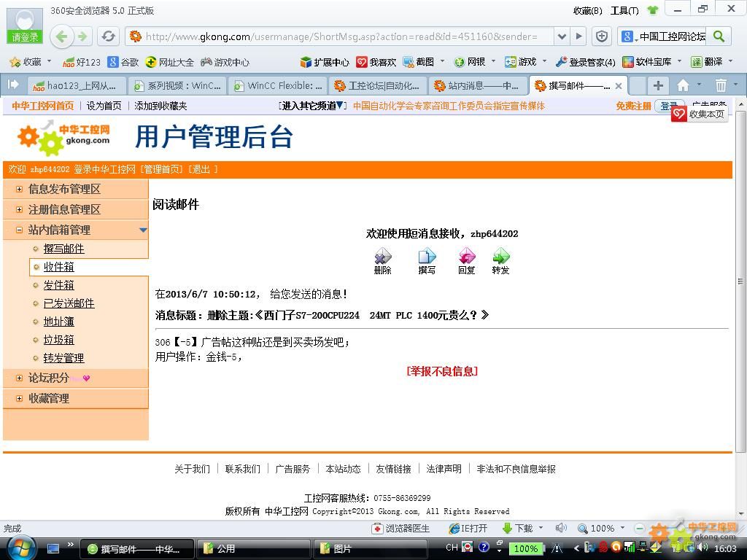Open the 软件宝库 dropdown
This screenshot has height=560, width=747.
pos(680,61)
